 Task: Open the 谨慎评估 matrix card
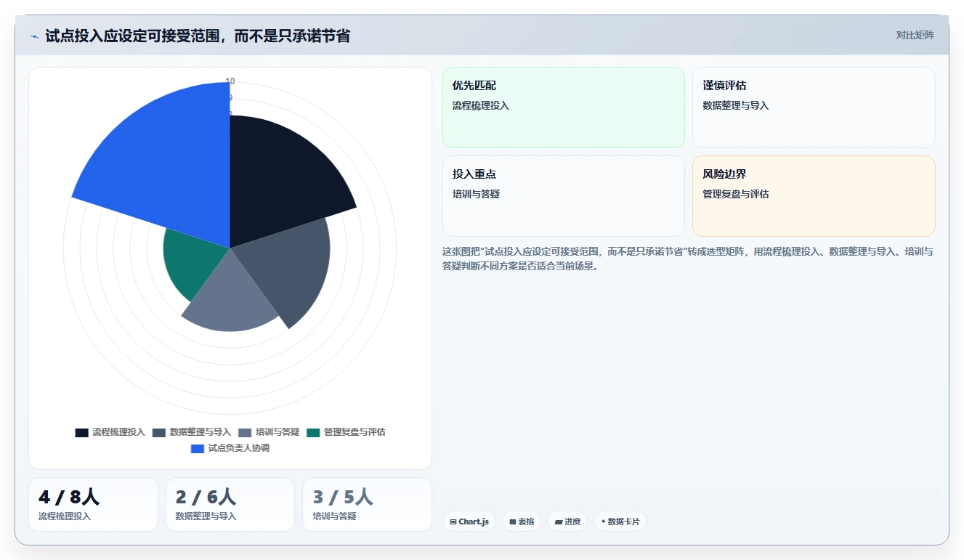point(814,107)
